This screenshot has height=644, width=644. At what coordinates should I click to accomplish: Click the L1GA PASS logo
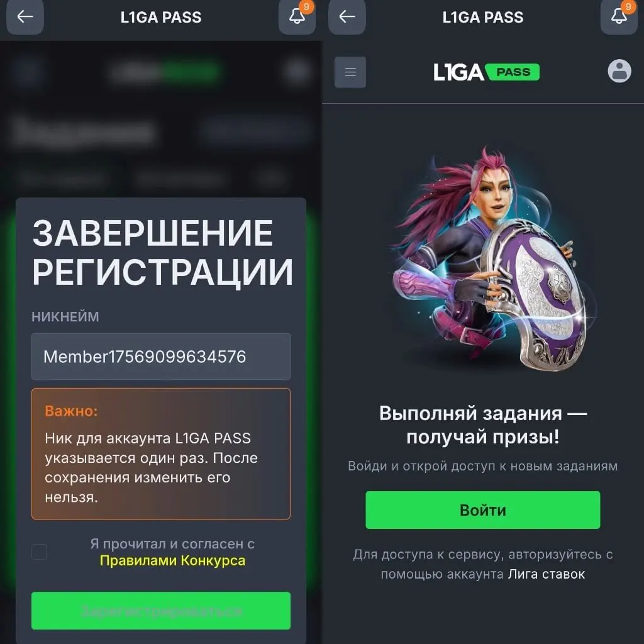pos(486,72)
